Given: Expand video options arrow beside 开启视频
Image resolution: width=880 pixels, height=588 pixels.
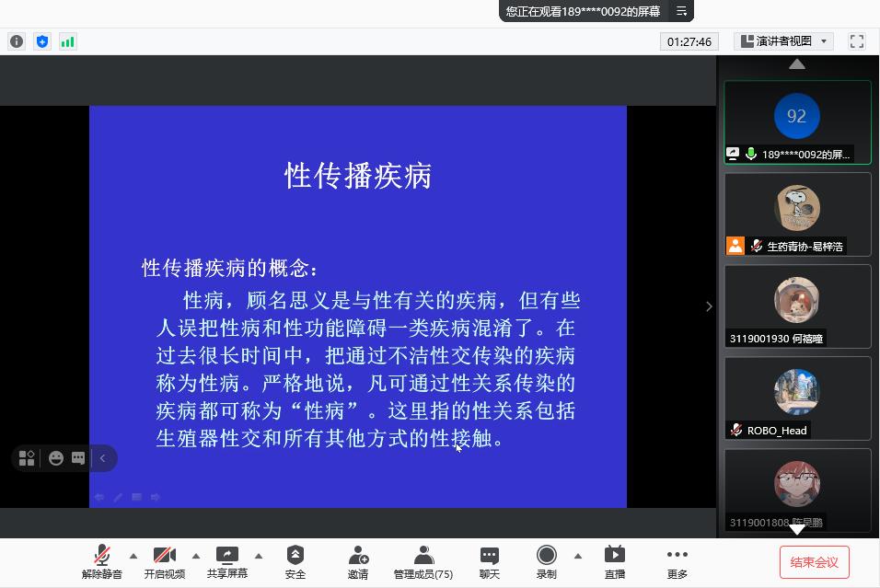Looking at the screenshot, I should pyautogui.click(x=196, y=556).
